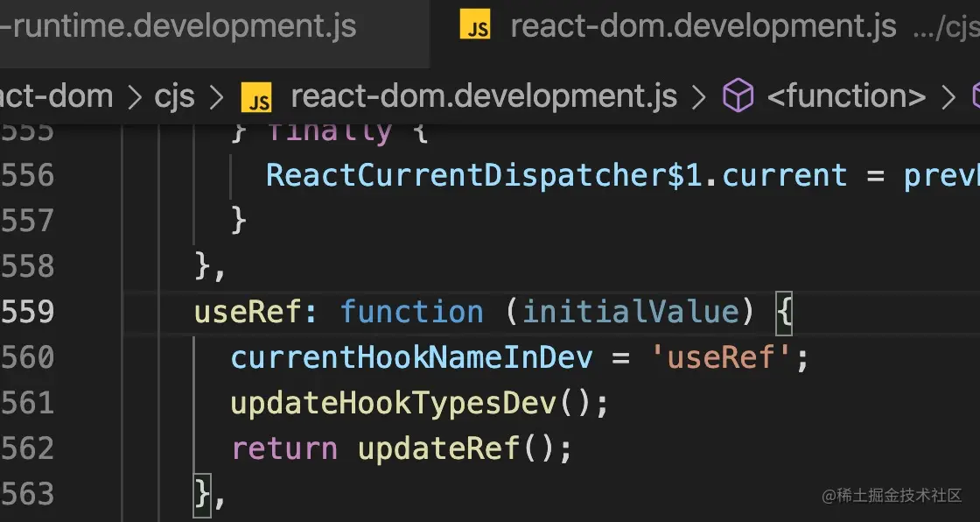This screenshot has width=980, height=522.
Task: Open the ct-dom breadcrumb folder
Action: click(x=56, y=96)
